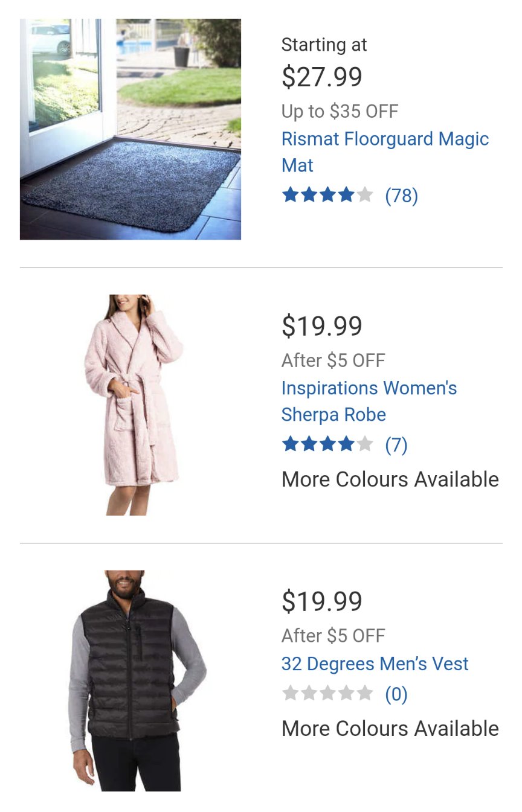Click After $5 OFF under the Men's Vest
The height and width of the screenshot is (812, 522).
tap(333, 636)
